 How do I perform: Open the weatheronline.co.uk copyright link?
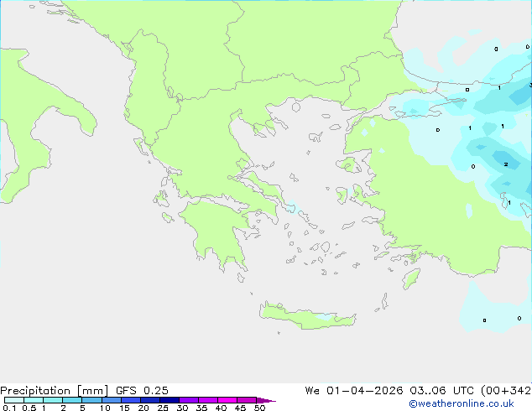coord(462,403)
